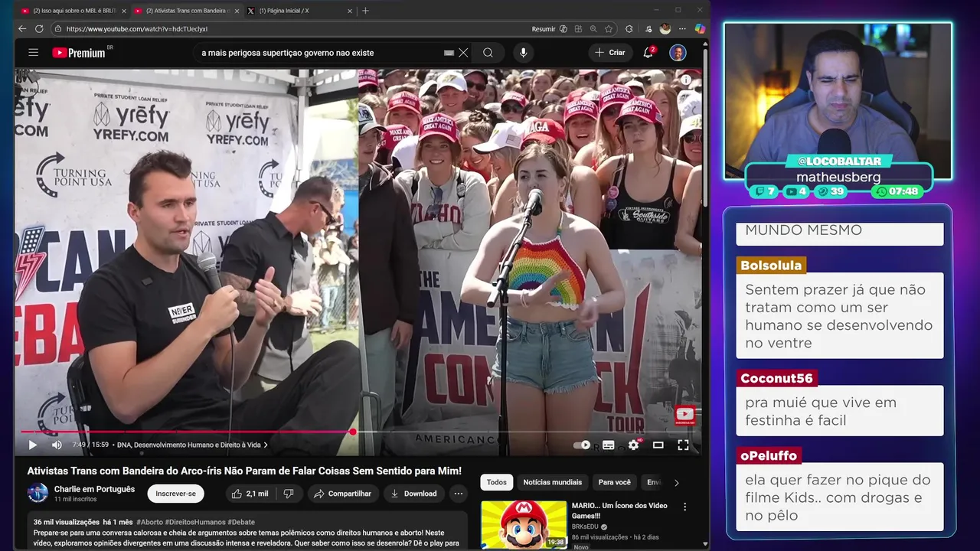This screenshot has width=980, height=551.
Task: Click the Resumir button in address bar
Action: pos(544,29)
